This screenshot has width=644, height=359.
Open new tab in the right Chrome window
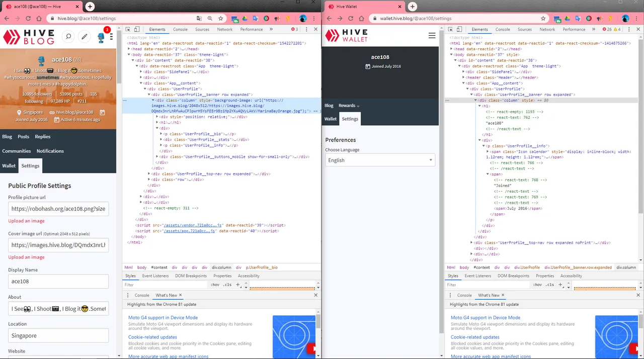412,7
